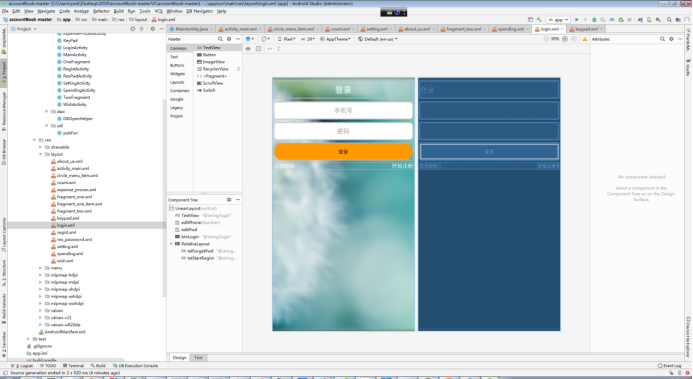Select the phone number field in design preview
The image size is (693, 379).
point(343,110)
